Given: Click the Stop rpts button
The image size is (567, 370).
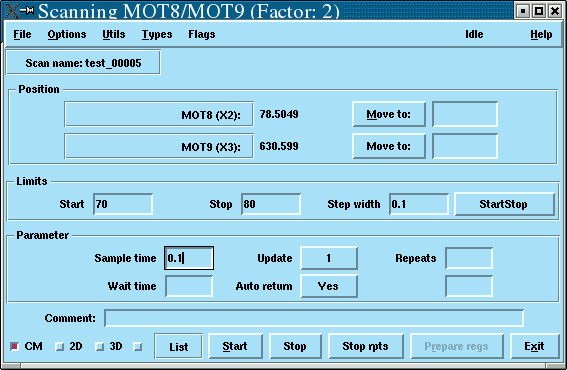Looking at the screenshot, I should (366, 346).
